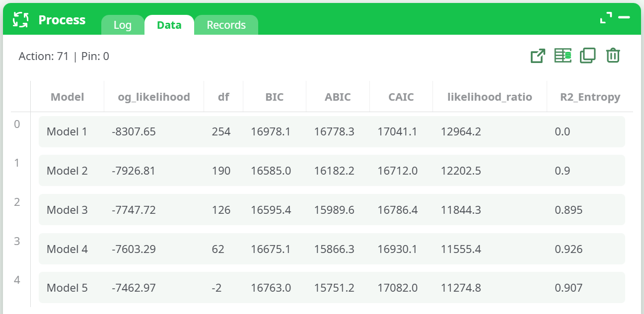Click the R2_Entropy column header
Image resolution: width=644 pixels, height=314 pixels.
point(590,97)
